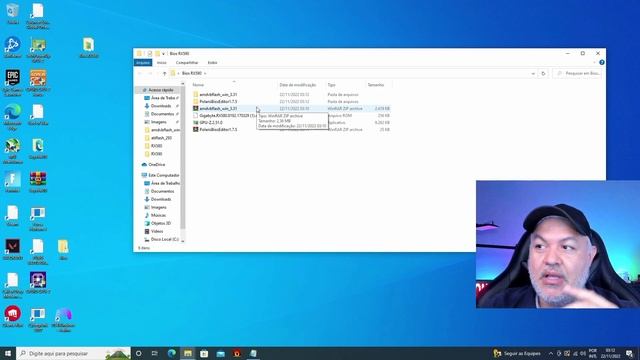Launch the Riot Client desktop shortcut

(x=13, y=317)
